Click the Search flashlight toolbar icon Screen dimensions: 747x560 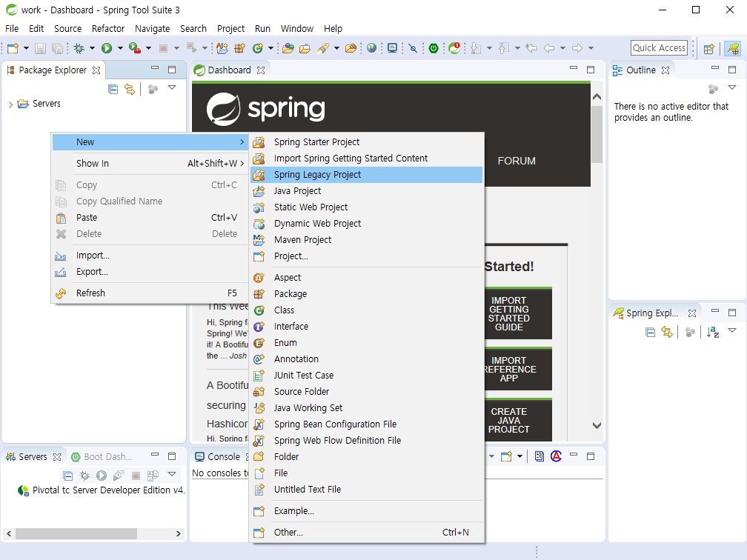click(323, 48)
